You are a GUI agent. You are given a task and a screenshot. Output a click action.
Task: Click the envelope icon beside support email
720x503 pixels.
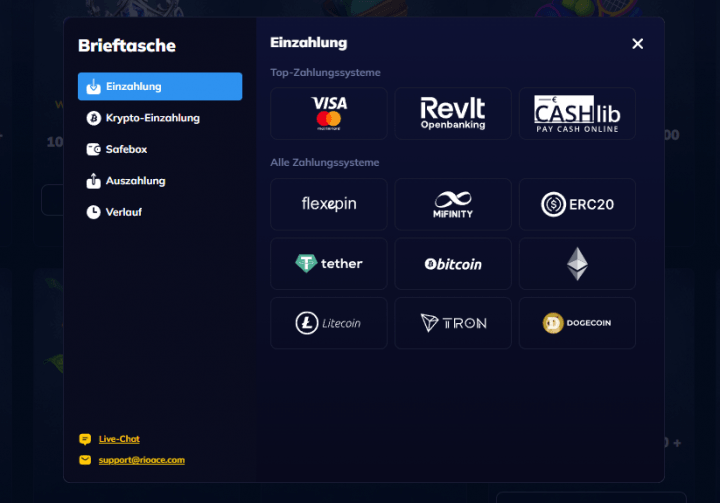pos(85,460)
